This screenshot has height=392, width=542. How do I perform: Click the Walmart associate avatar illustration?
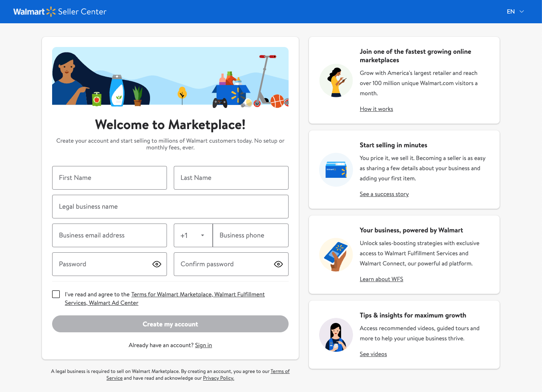coord(336,335)
